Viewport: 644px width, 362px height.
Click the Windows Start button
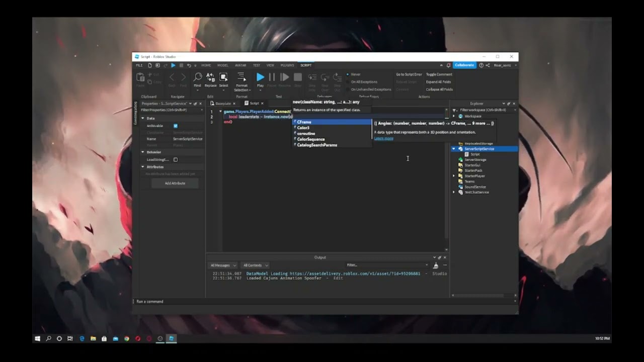pos(37,338)
